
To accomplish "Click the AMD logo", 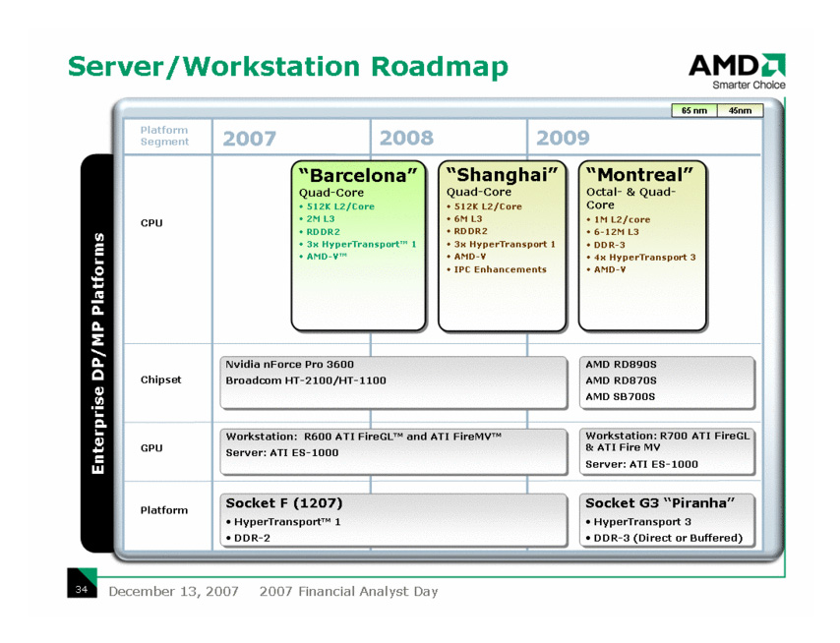I will coord(737,65).
